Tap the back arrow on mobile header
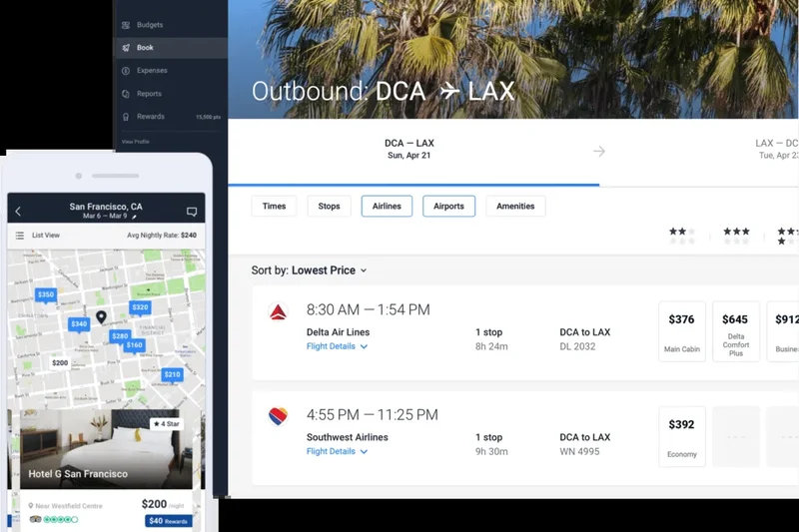 (18, 212)
